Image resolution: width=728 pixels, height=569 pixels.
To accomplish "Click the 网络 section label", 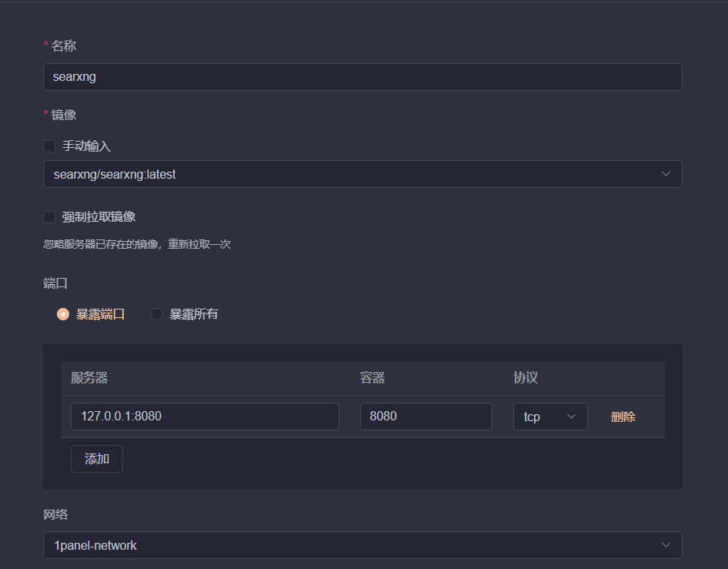I will 55,514.
